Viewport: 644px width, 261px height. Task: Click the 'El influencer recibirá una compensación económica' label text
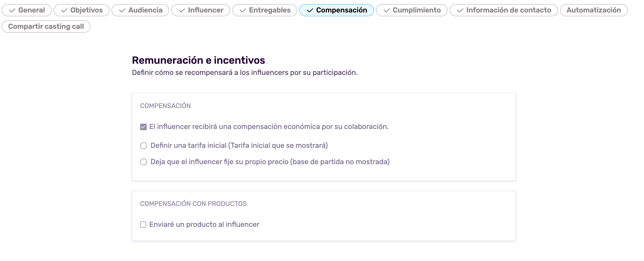pyautogui.click(x=269, y=127)
